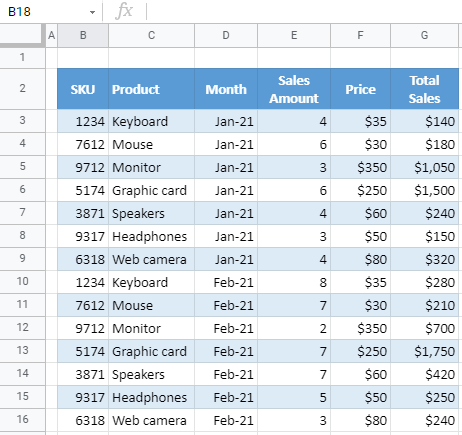This screenshot has width=462, height=435.
Task: Select Mouse cell in row 4
Action: coord(151,144)
